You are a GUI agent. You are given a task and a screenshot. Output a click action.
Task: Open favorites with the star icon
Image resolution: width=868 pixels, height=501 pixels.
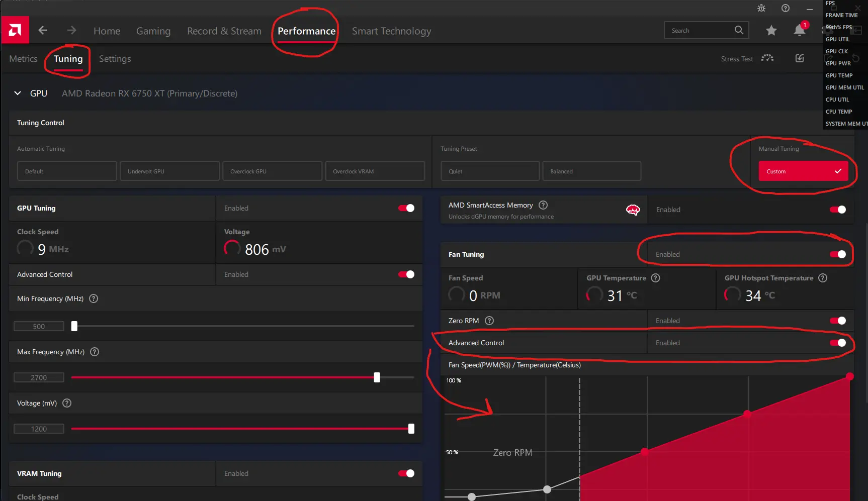[x=771, y=31]
